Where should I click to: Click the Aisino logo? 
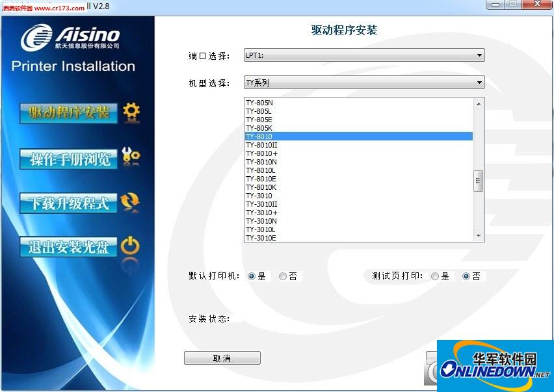pos(70,37)
